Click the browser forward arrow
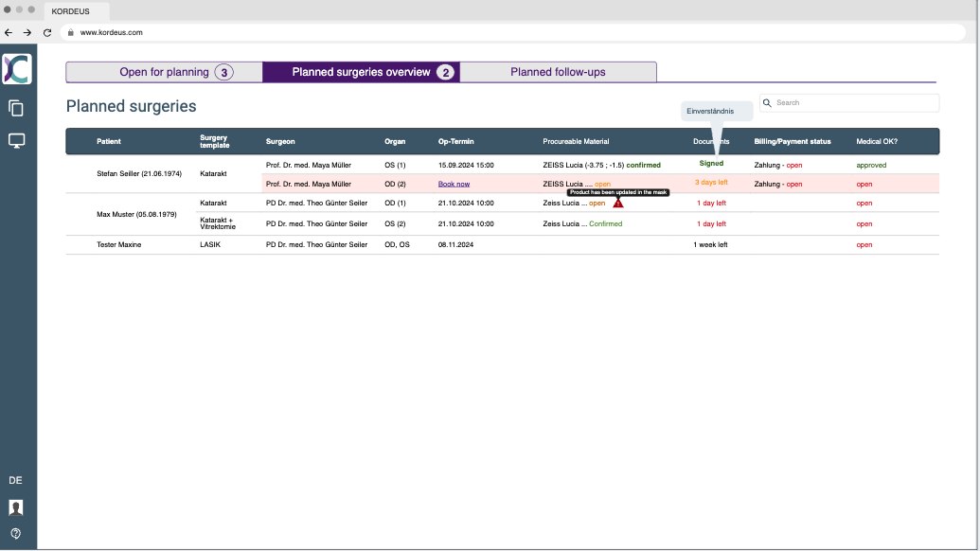This screenshot has width=980, height=551. click(27, 32)
